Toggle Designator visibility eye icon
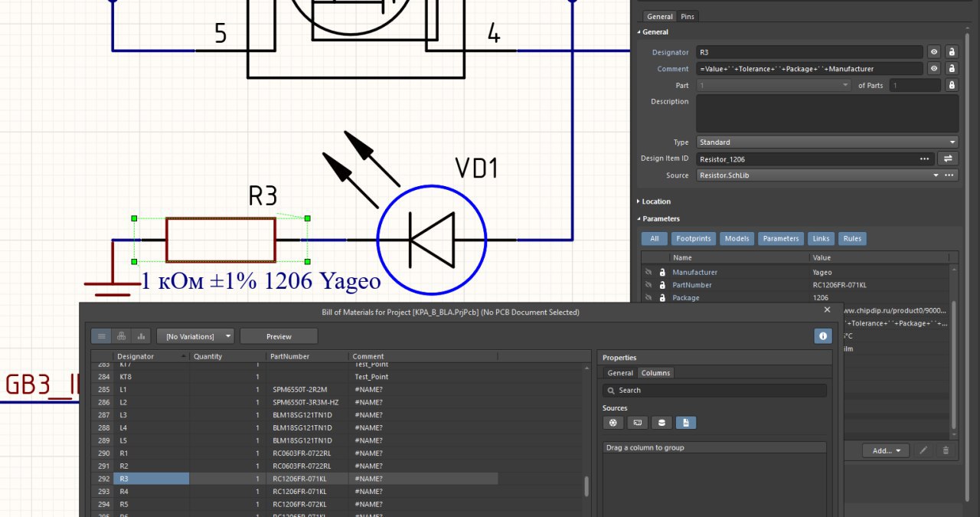 [x=934, y=52]
